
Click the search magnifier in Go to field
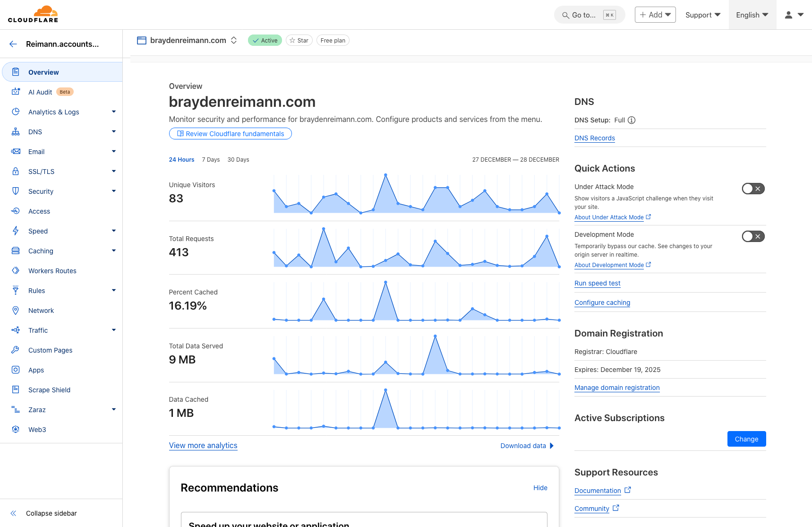point(565,15)
